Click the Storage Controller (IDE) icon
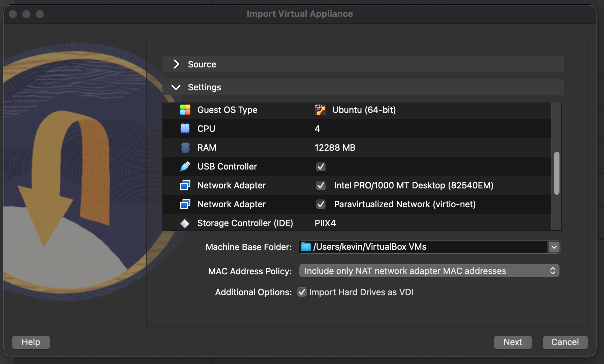 [x=185, y=223]
